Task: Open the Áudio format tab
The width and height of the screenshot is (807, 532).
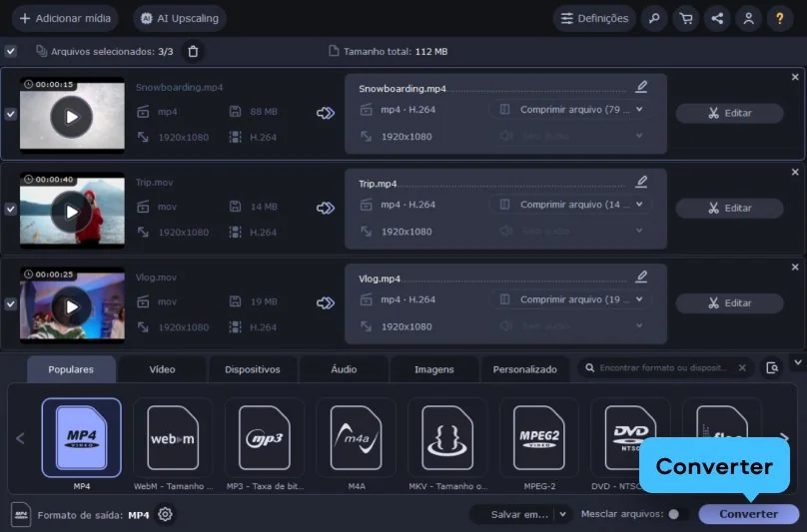Action: pyautogui.click(x=343, y=369)
